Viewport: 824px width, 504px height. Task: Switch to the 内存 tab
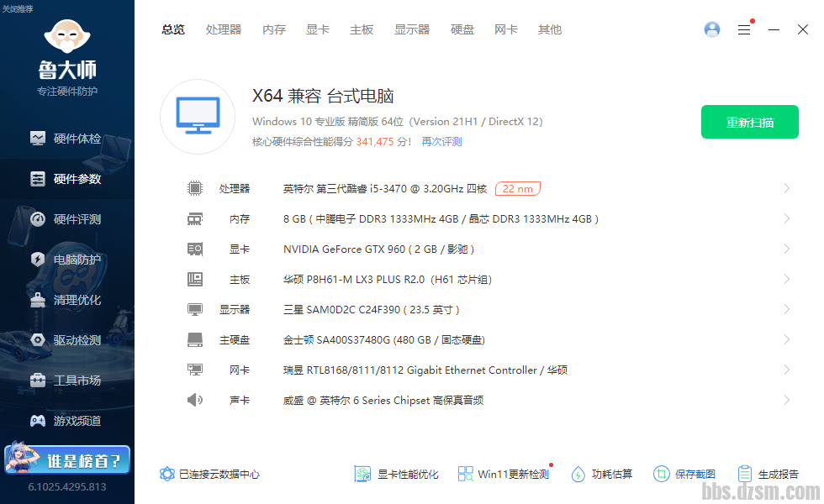pyautogui.click(x=274, y=29)
